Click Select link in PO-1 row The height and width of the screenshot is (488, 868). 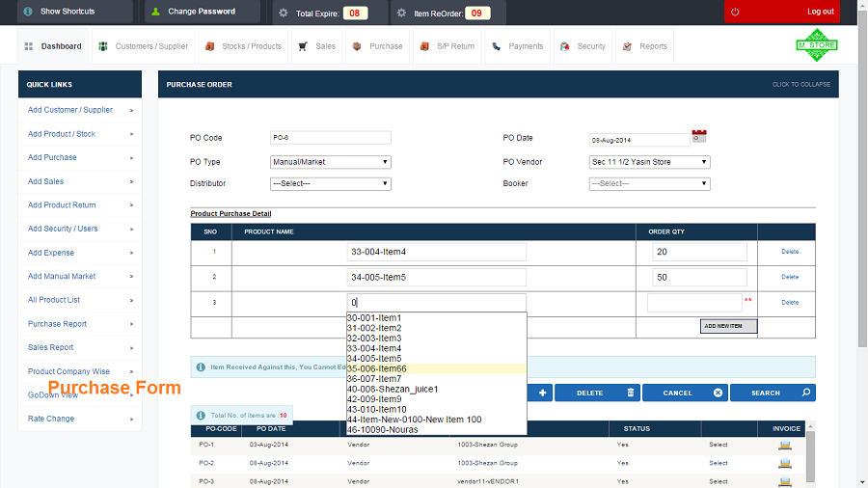(x=718, y=445)
